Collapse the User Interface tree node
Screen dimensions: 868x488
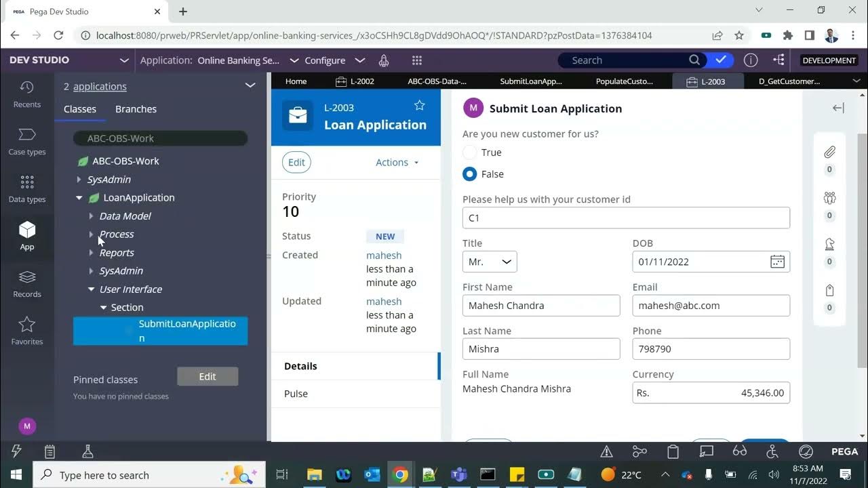point(91,289)
